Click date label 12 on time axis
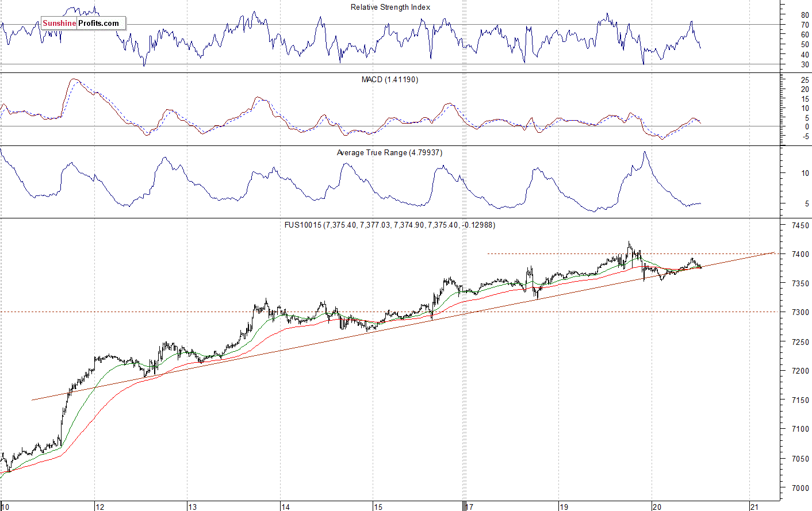 point(99,506)
